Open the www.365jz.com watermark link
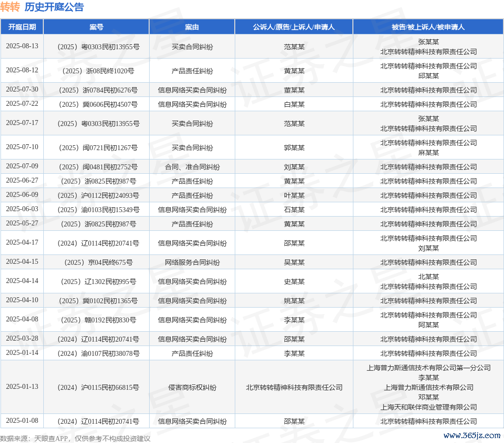Image resolution: width=504 pixels, height=443 pixels. point(472,435)
